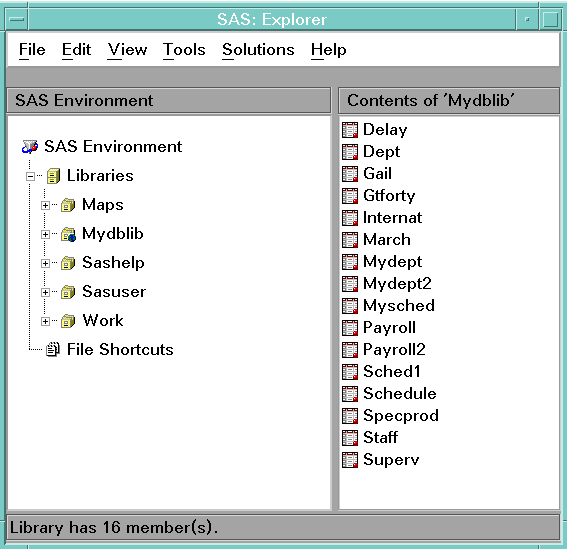Expand the Maps library node
The image size is (567, 549).
[x=45, y=205]
